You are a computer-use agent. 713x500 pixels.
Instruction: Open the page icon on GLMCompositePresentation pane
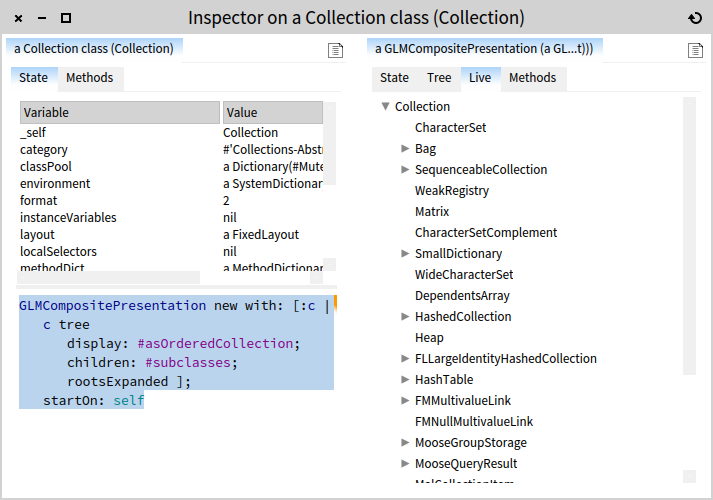695,50
